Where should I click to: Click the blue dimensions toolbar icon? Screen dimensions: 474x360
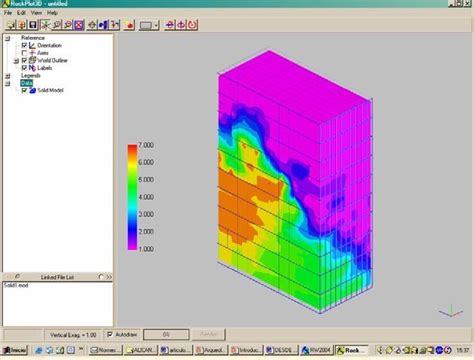pyautogui.click(x=104, y=25)
